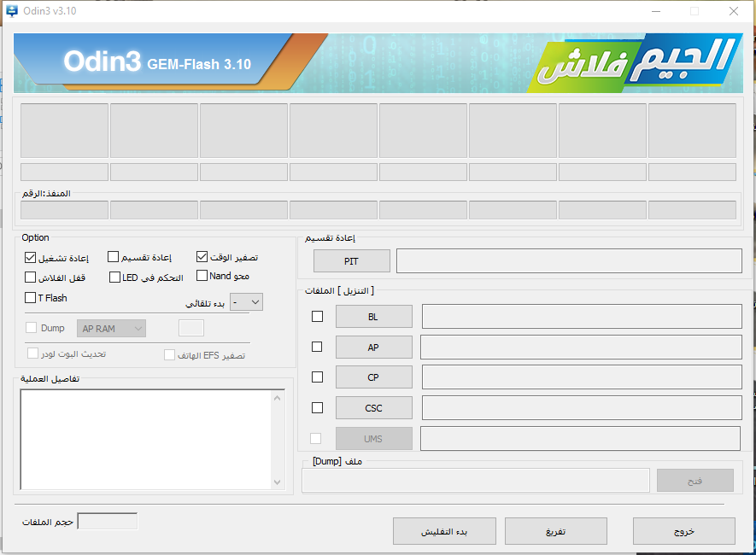Click the AP file button
The image size is (756, 555).
pos(373,347)
